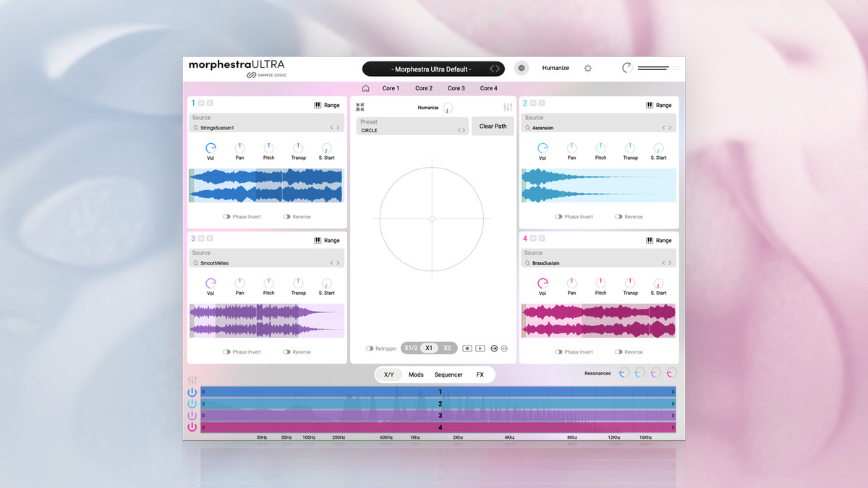
Task: Click the keyboard Range icon in core 2
Action: [650, 105]
